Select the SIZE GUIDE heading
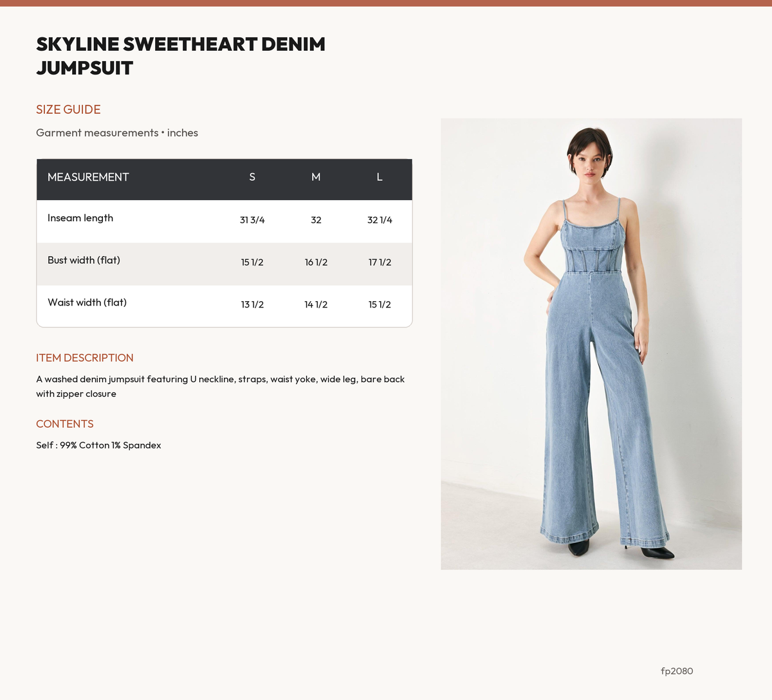 (x=68, y=109)
